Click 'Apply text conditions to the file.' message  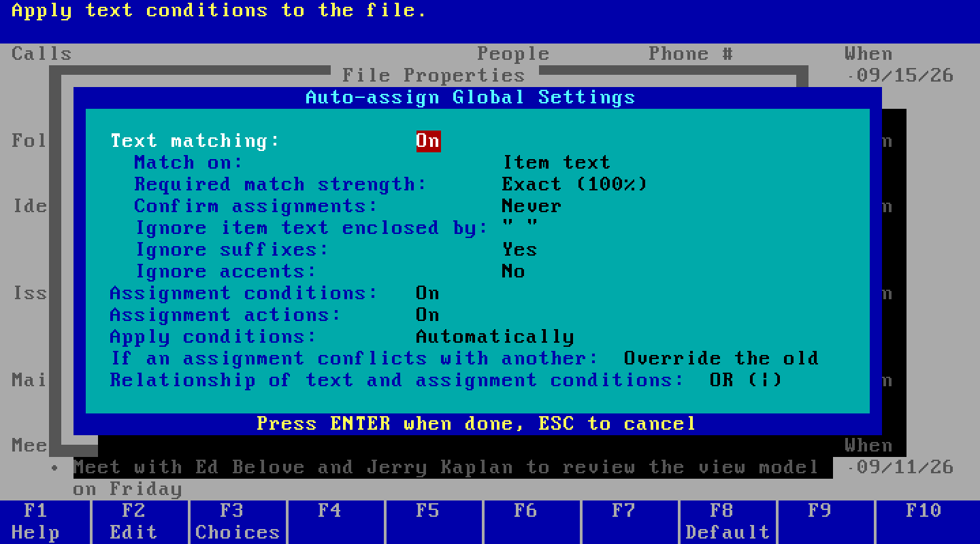click(219, 11)
